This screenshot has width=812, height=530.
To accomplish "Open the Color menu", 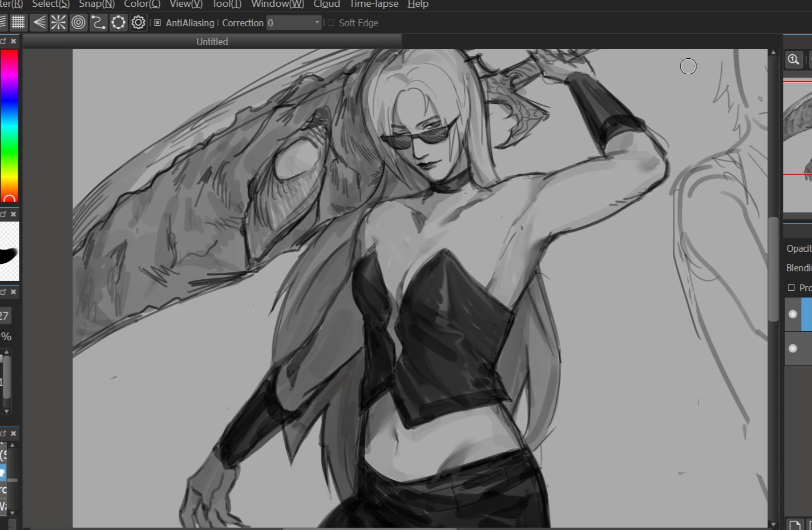I will click(x=142, y=5).
